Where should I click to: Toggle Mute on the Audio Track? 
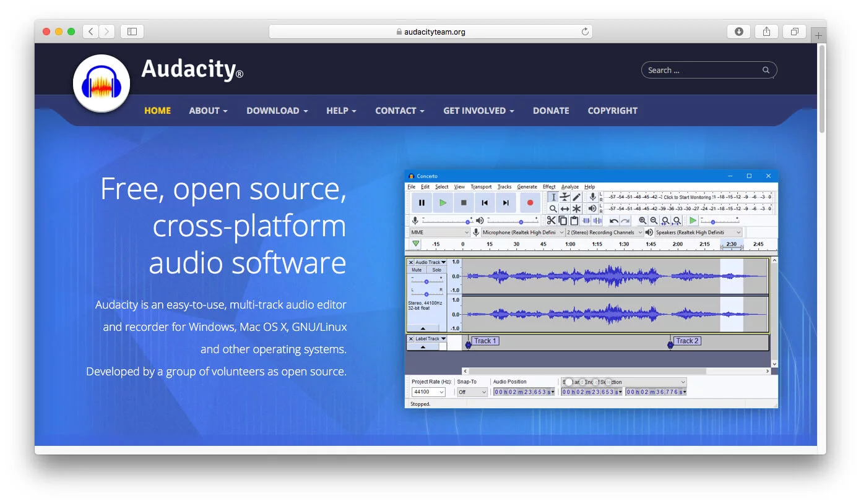[417, 270]
